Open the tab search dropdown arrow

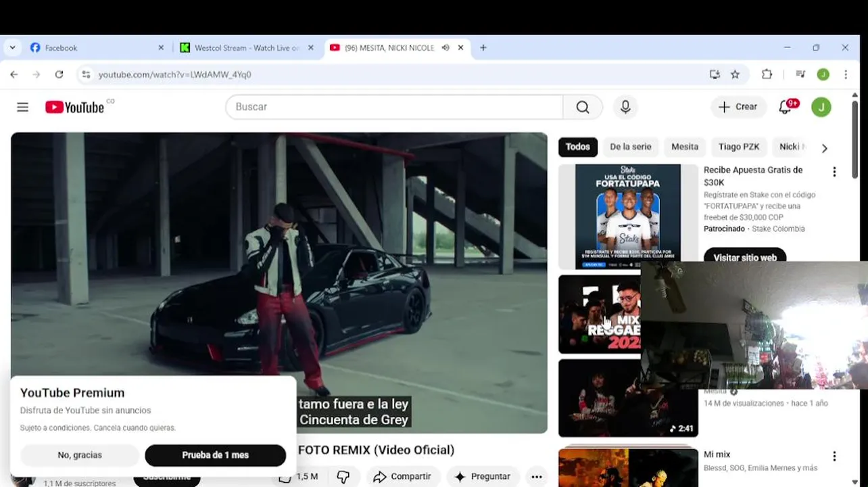(x=12, y=48)
